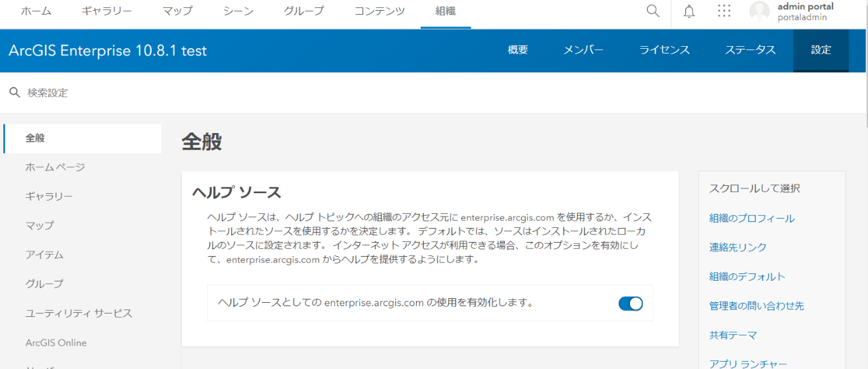Select 全般 in the settings sidebar
The height and width of the screenshot is (369, 868).
tap(82, 138)
